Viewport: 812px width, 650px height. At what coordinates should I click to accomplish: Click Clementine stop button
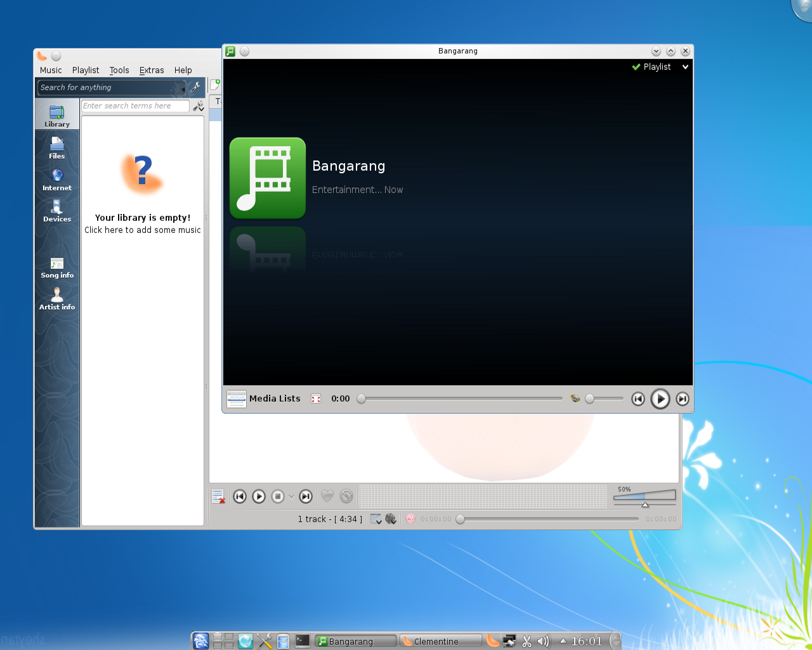(x=278, y=496)
